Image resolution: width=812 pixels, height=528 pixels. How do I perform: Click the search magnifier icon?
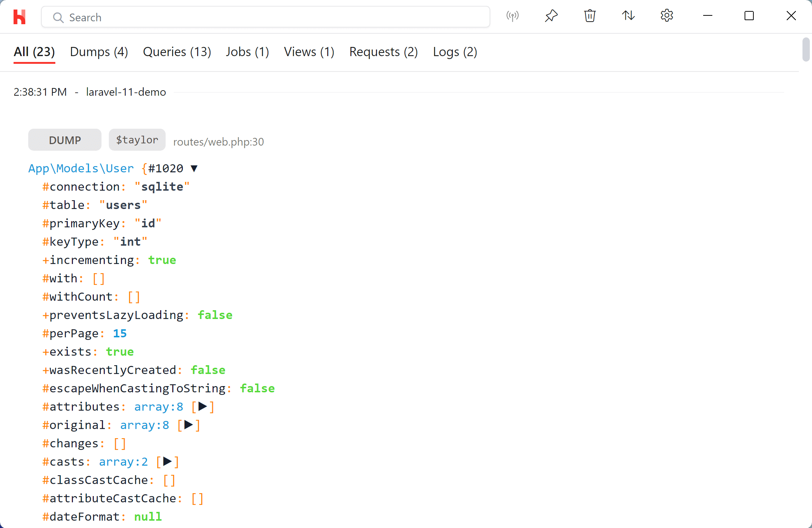(x=58, y=17)
